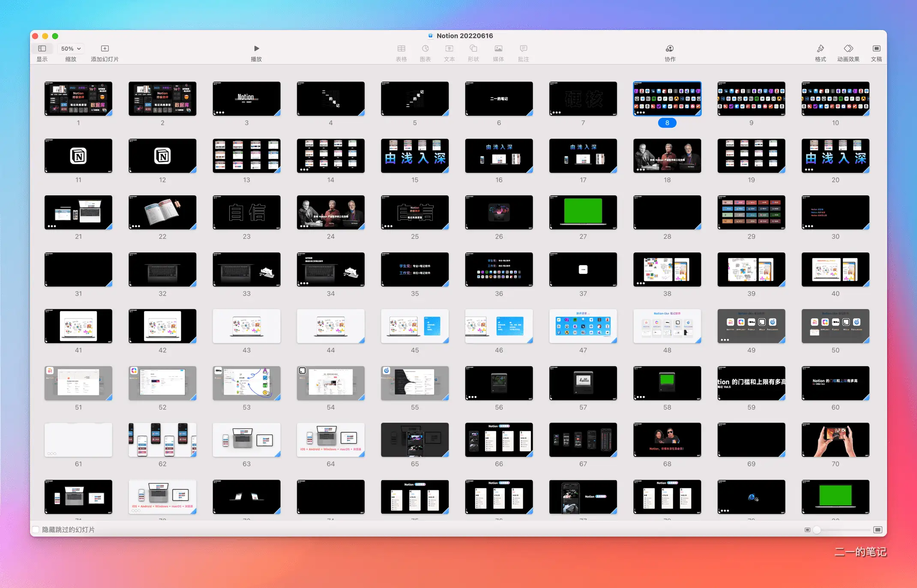Screen dimensions: 917x588
Task: Click the 形状 shape icon
Action: 473,48
